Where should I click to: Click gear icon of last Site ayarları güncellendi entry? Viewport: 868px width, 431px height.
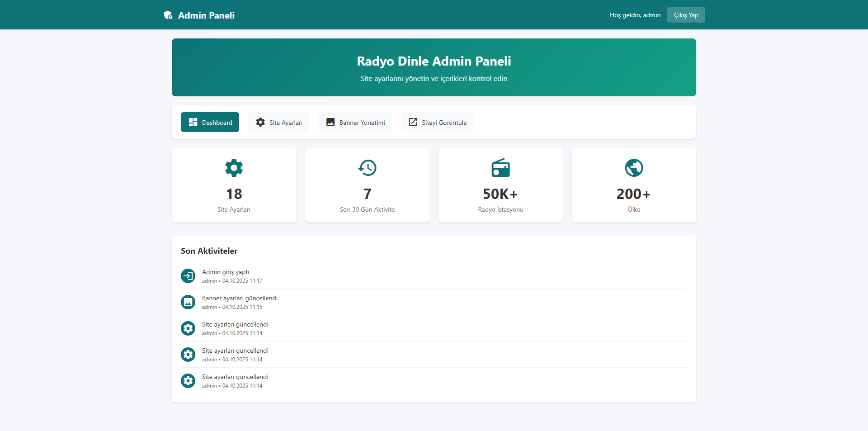click(188, 381)
